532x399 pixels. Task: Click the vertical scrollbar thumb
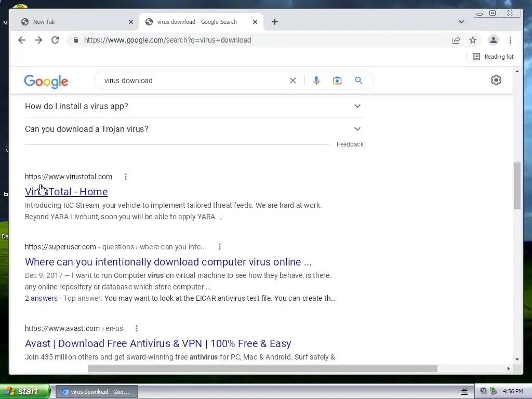click(517, 185)
